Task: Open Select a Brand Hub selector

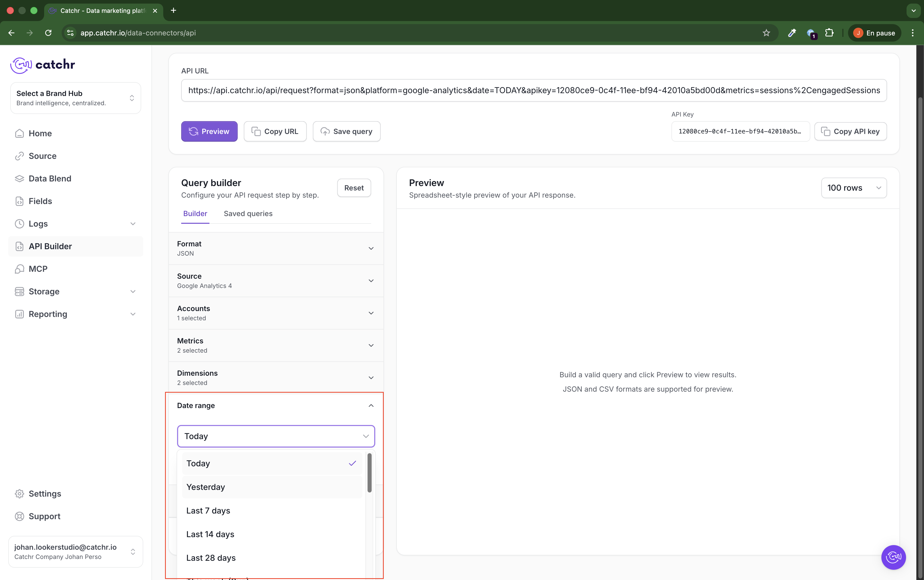Action: tap(75, 98)
